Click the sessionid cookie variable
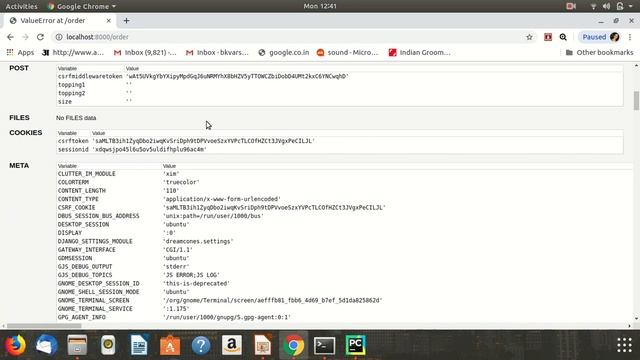The height and width of the screenshot is (360, 640). click(x=73, y=149)
